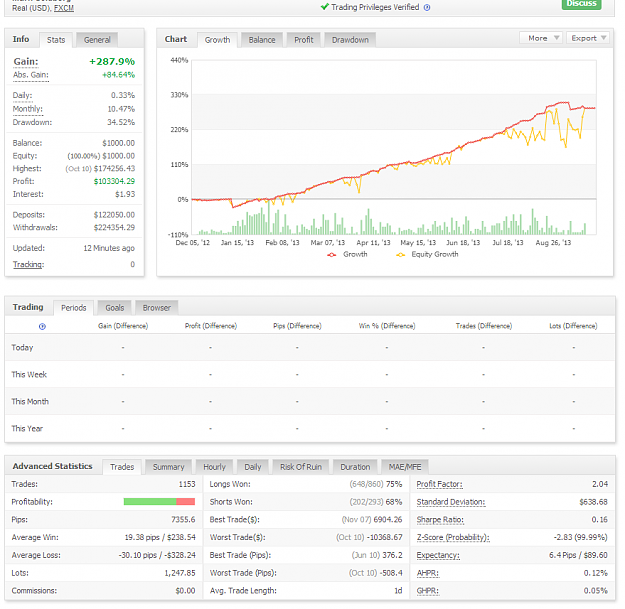Viewport: 625px width, 609px height.
Task: Click the Abs. Gain label
Action: pyautogui.click(x=31, y=75)
